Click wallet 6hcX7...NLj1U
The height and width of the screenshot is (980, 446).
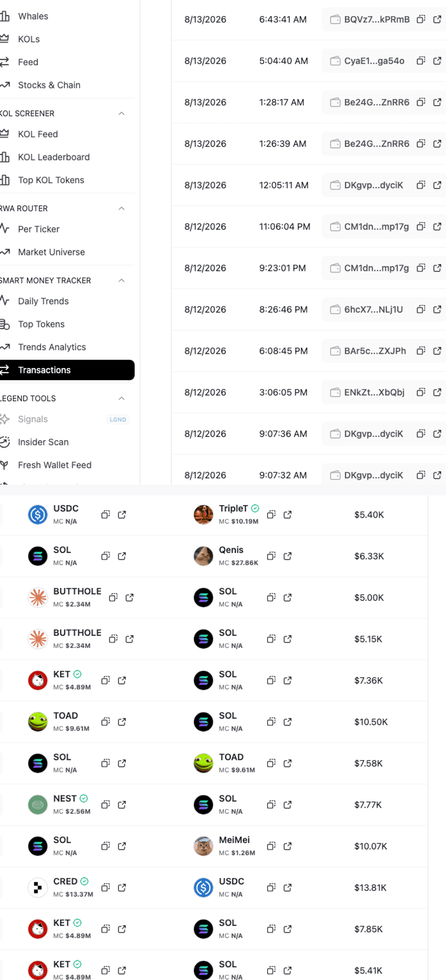point(373,309)
